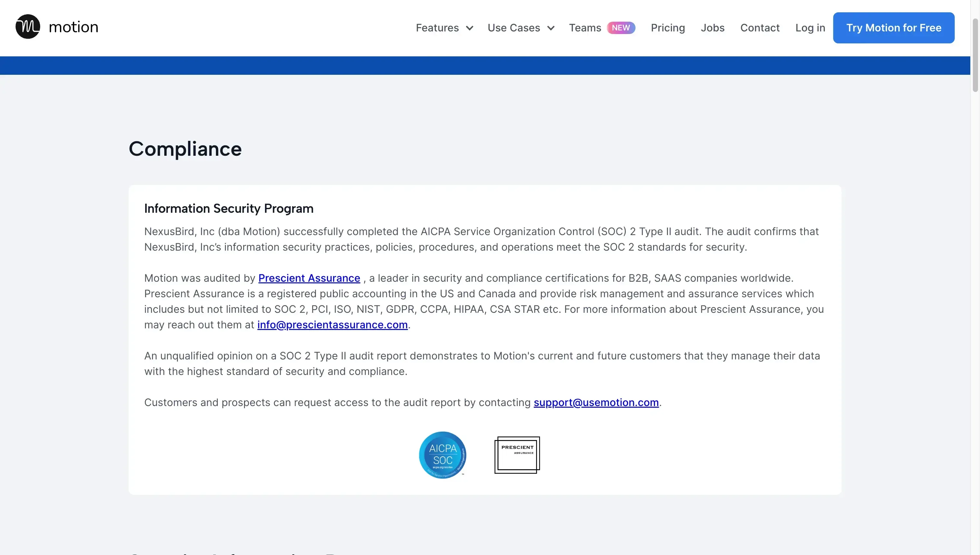The width and height of the screenshot is (980, 555).
Task: Click the NEW badge next to Teams
Action: (621, 28)
